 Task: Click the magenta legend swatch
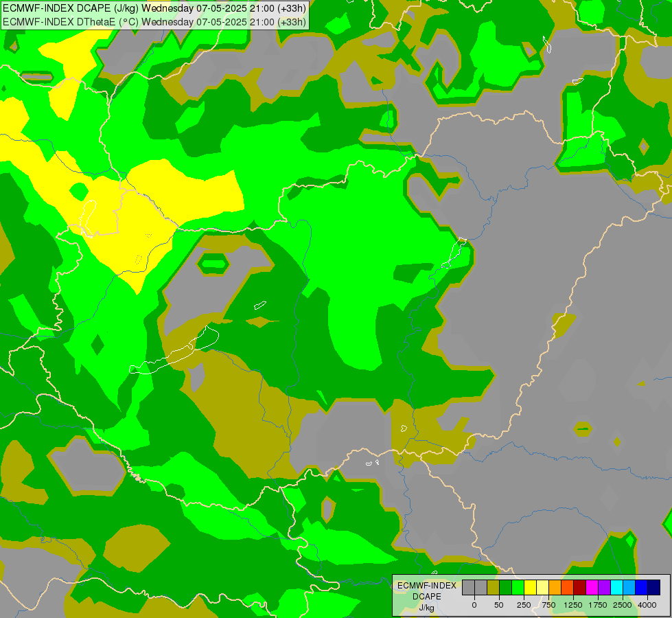click(592, 588)
